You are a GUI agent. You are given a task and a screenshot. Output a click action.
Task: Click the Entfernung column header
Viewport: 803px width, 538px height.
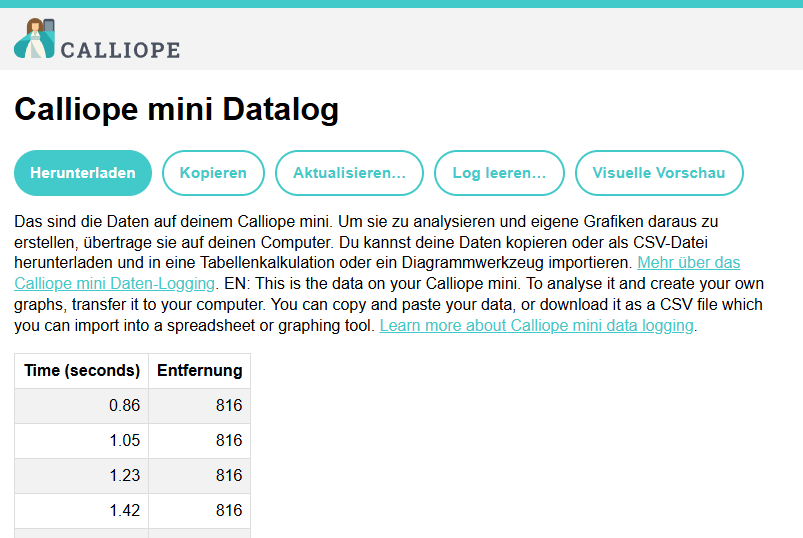click(x=200, y=370)
